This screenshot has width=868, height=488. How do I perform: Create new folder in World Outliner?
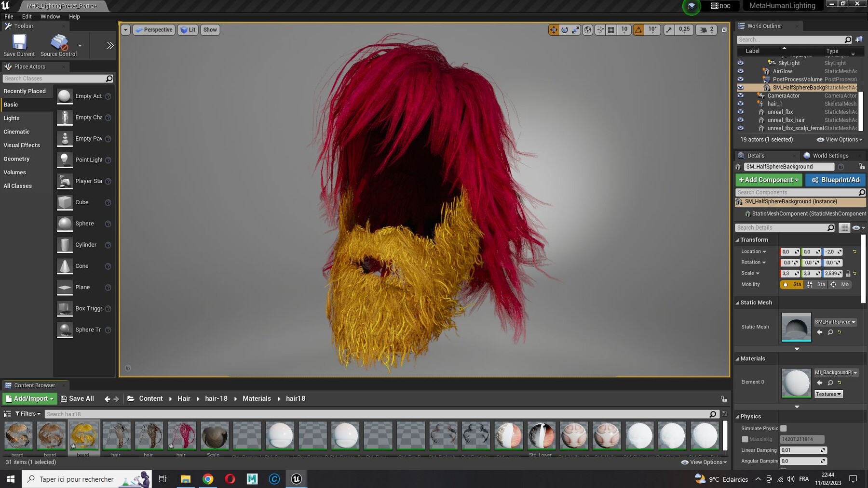[859, 40]
